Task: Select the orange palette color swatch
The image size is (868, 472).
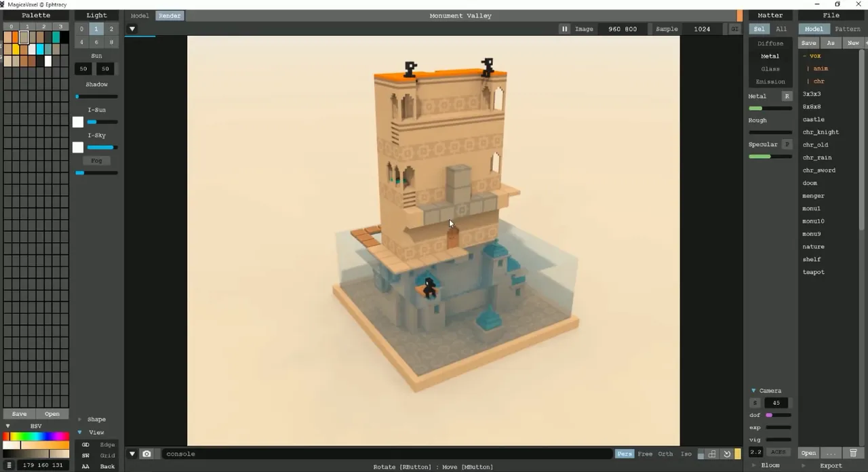Action: 16,37
